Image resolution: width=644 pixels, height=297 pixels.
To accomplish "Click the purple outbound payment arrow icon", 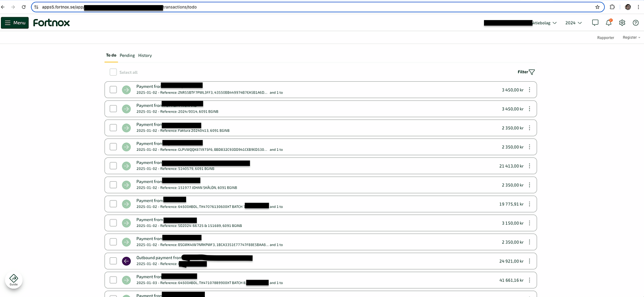I will pyautogui.click(x=126, y=261).
